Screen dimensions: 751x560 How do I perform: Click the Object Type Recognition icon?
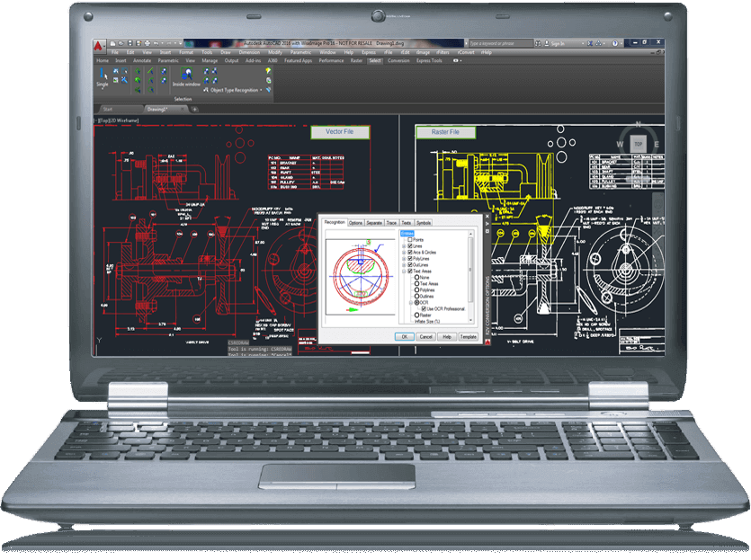point(206,90)
